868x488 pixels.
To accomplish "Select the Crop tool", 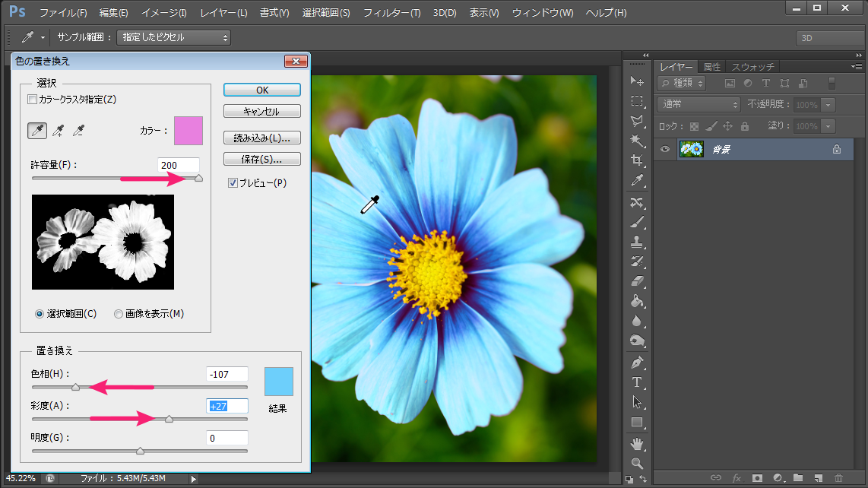I will tap(637, 160).
